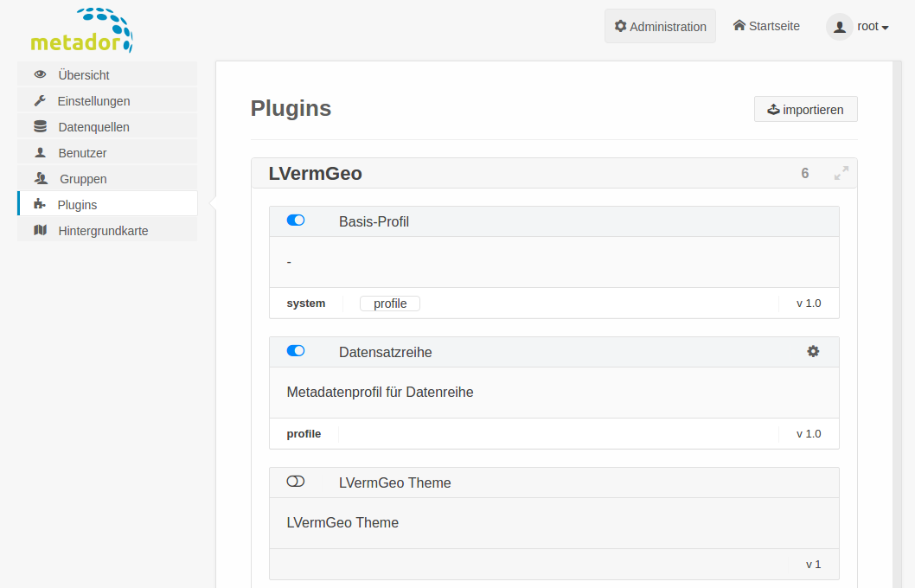Viewport: 915px width, 588px height.
Task: Open Hintergrundkarte in the sidebar
Action: pyautogui.click(x=107, y=230)
